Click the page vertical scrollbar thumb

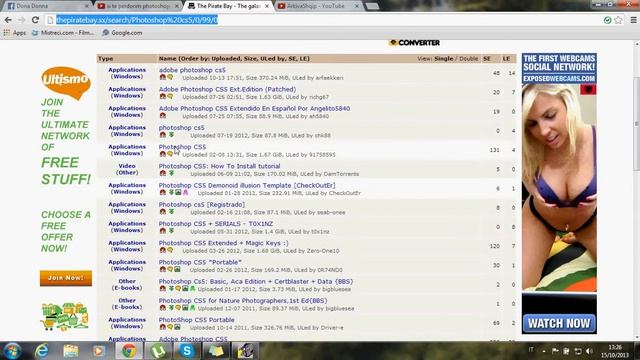(x=636, y=123)
